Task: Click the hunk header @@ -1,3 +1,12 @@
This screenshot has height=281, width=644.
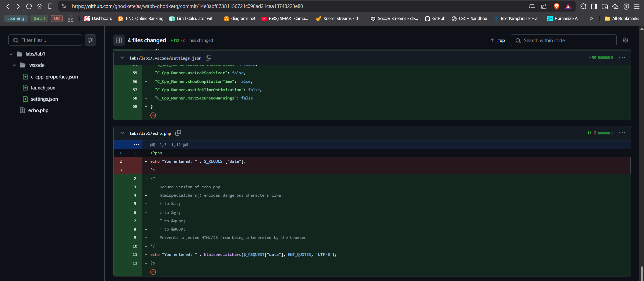Action: pyautogui.click(x=169, y=145)
